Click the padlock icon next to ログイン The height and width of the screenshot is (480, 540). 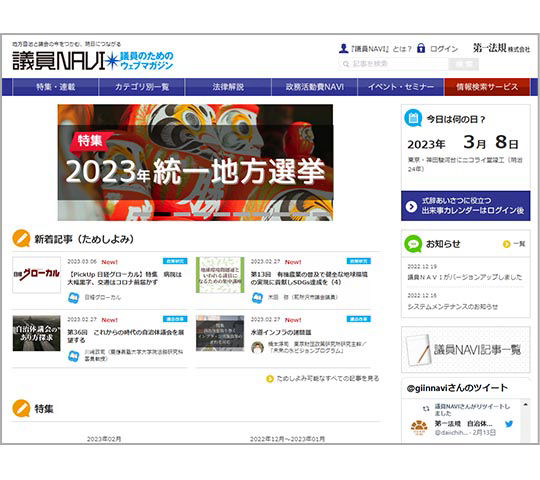[x=421, y=48]
